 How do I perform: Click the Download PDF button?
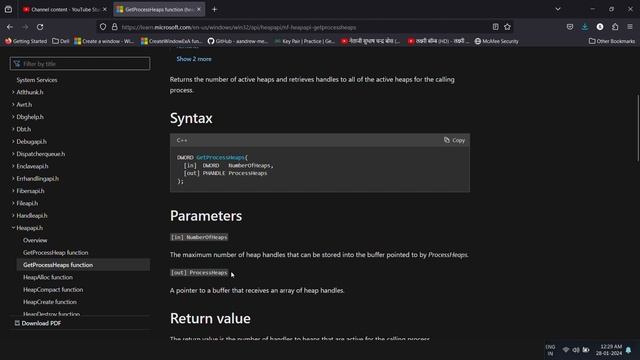(x=38, y=323)
